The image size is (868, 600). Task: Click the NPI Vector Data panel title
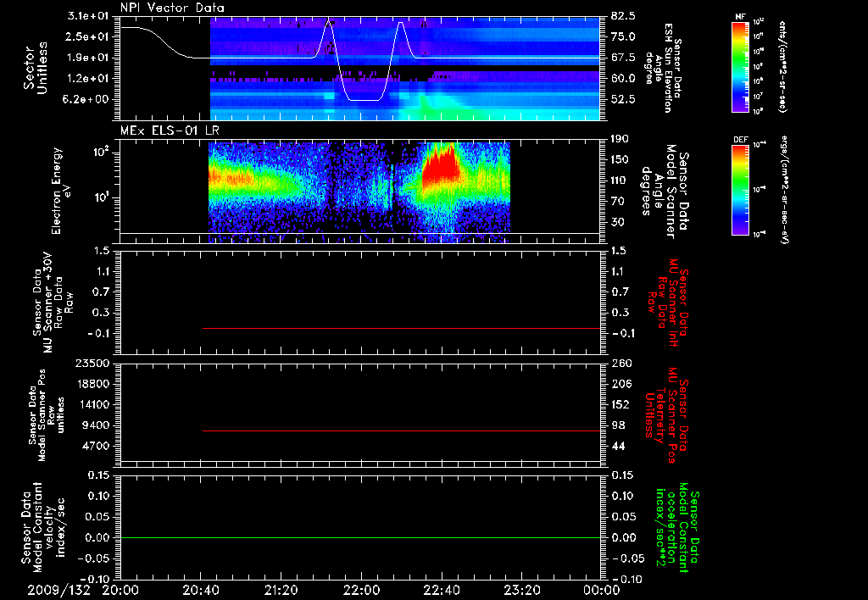[x=172, y=8]
